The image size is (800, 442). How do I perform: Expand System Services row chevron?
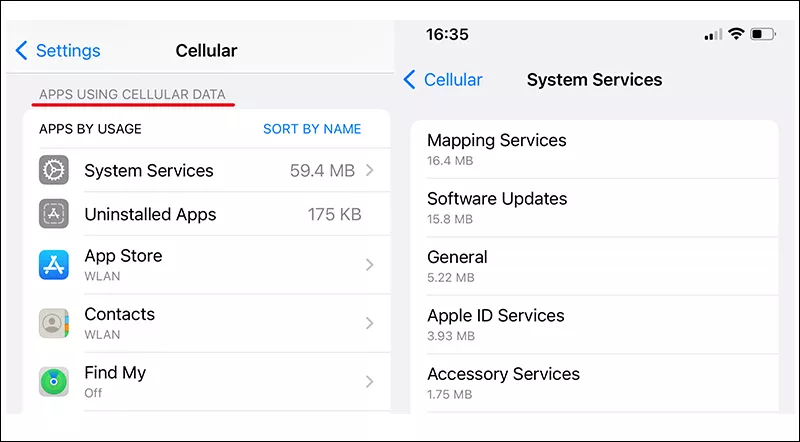[370, 171]
